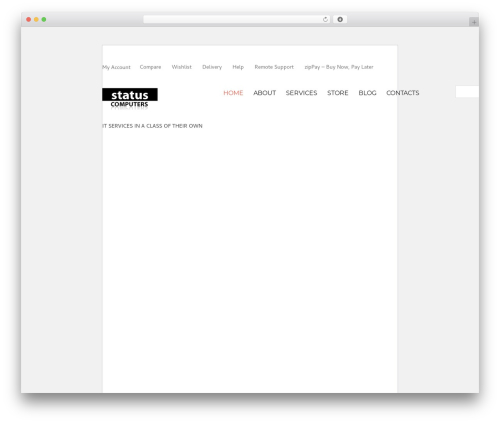This screenshot has height=423, width=500.
Task: Open the CONTACTS menu item
Action: coord(403,93)
